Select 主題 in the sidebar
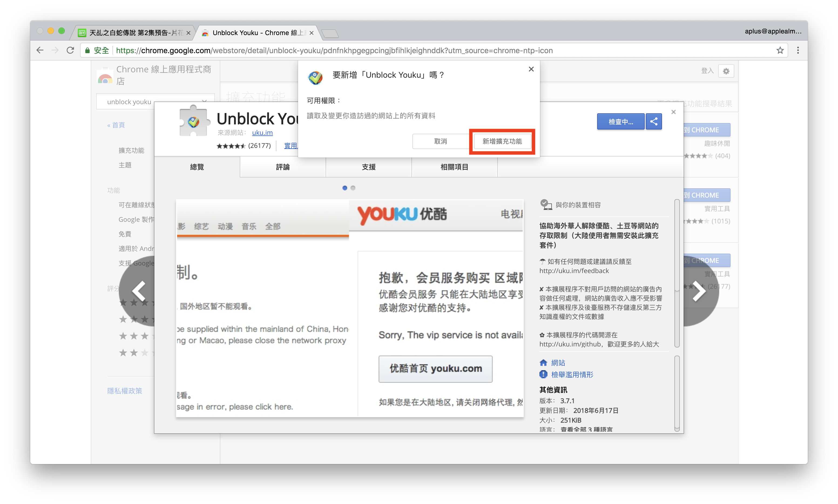 click(125, 165)
